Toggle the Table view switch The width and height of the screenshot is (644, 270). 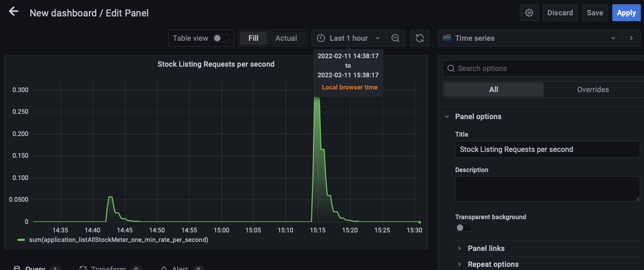pyautogui.click(x=221, y=38)
